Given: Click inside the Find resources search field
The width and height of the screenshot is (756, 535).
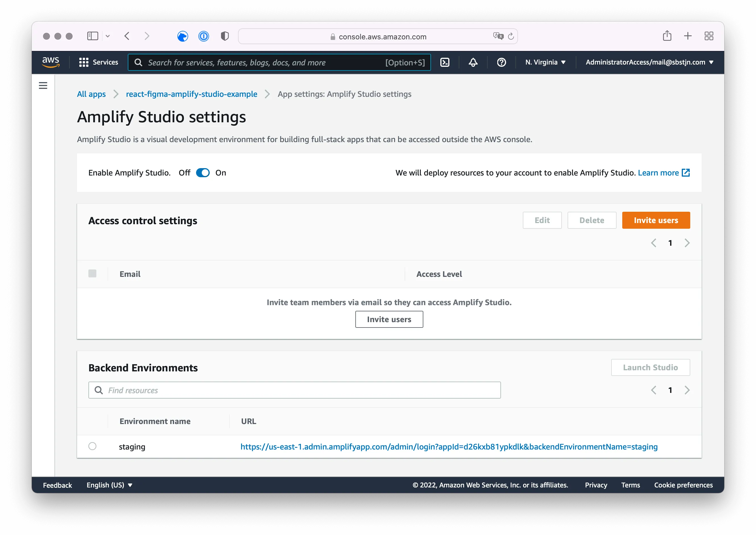Looking at the screenshot, I should point(231,390).
